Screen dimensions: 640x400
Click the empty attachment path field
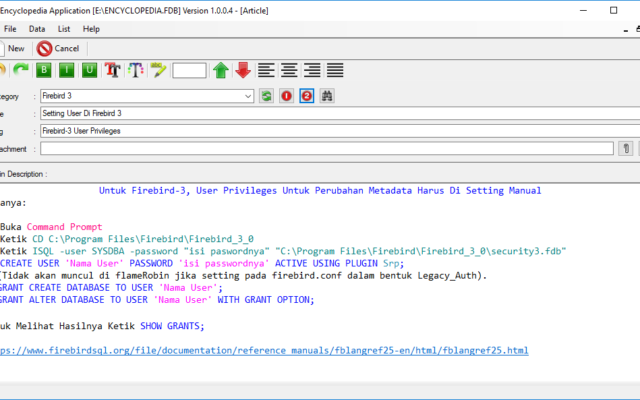click(x=327, y=149)
